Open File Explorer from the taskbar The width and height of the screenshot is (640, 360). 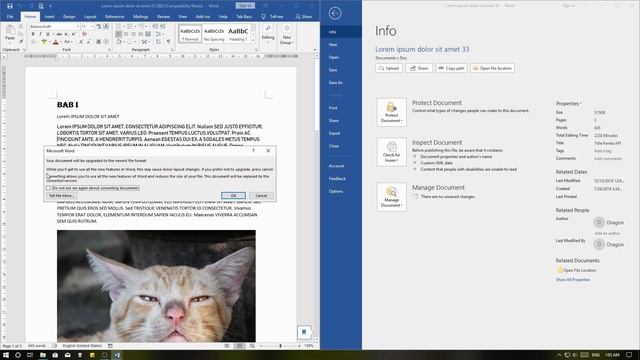(x=42, y=355)
